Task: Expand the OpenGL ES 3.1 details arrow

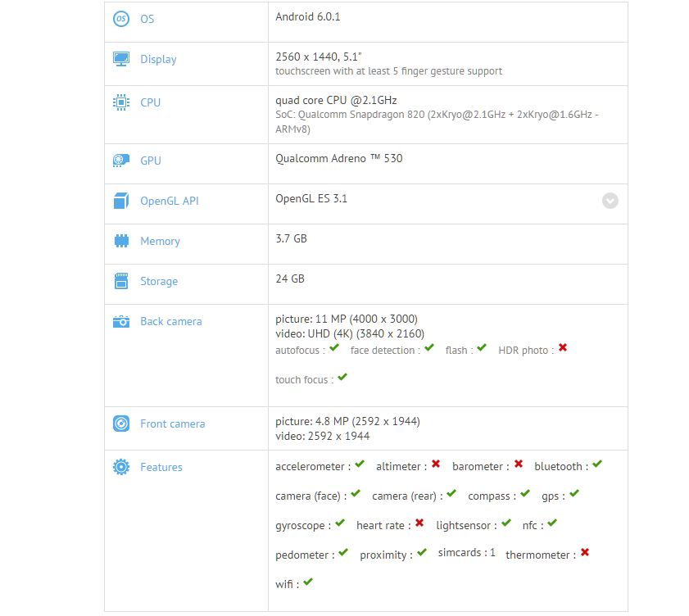Action: pyautogui.click(x=610, y=201)
